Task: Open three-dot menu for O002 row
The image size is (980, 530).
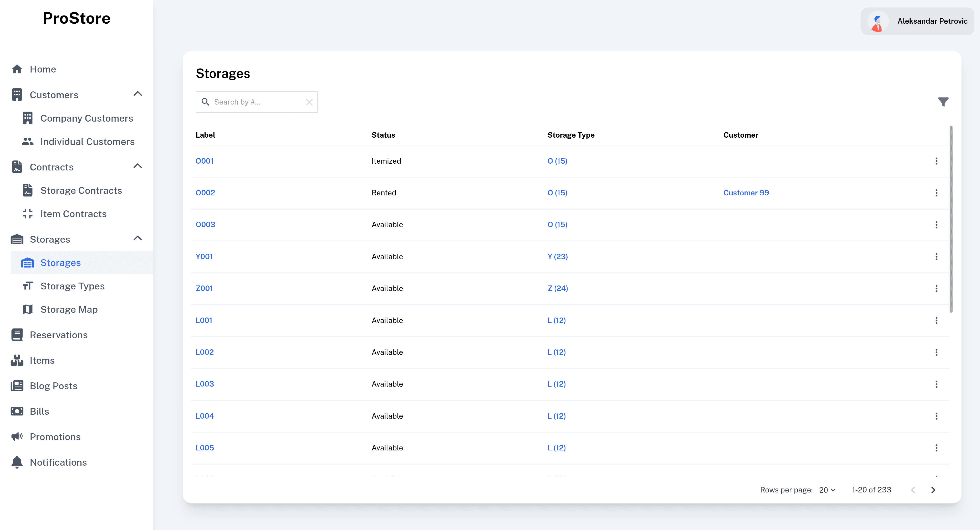Action: 936,193
